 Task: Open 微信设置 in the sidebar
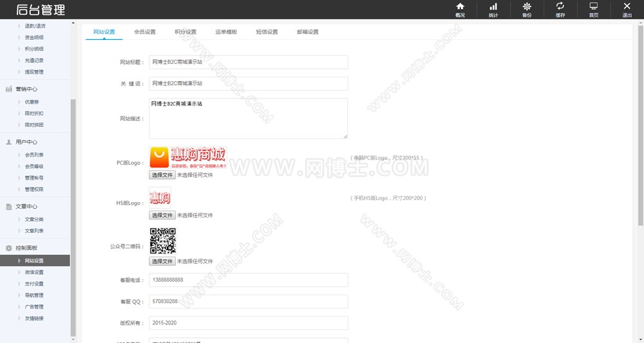pyautogui.click(x=35, y=272)
